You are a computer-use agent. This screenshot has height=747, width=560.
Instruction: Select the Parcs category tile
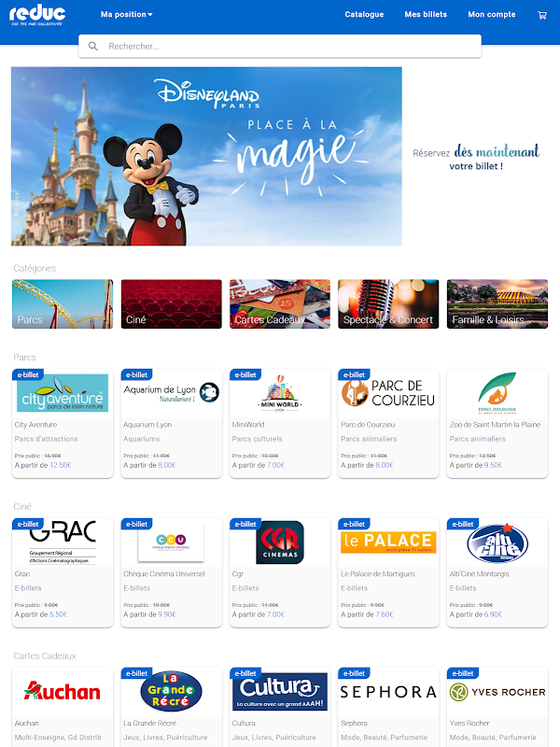pyautogui.click(x=63, y=304)
